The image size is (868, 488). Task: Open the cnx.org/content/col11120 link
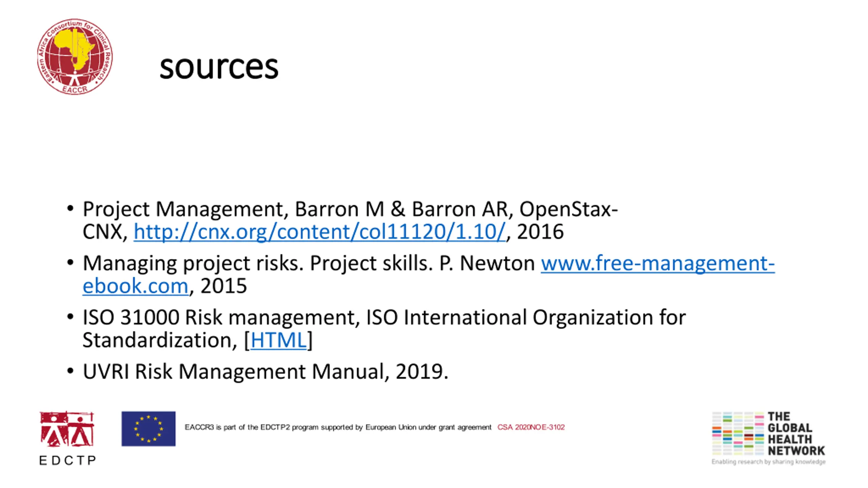[319, 232]
